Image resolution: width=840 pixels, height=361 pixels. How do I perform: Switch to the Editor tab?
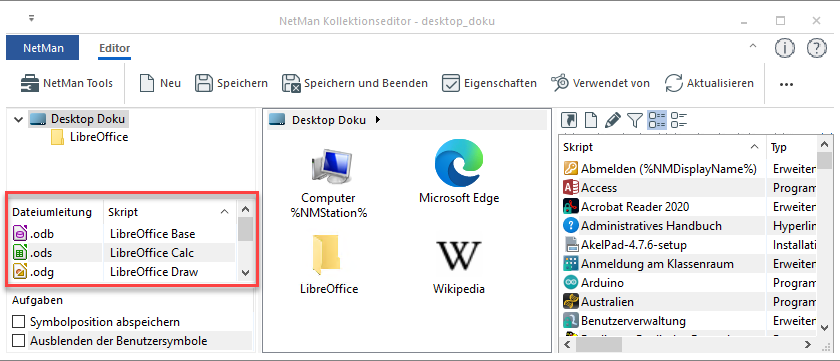tap(115, 48)
